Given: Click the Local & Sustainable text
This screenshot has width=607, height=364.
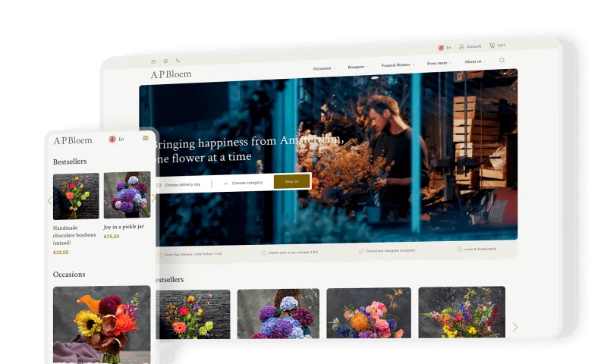Looking at the screenshot, I should point(480,249).
